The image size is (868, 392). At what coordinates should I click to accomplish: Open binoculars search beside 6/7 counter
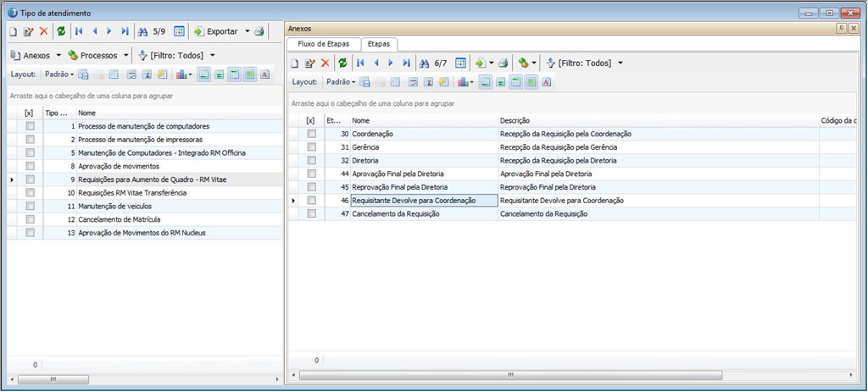pos(424,63)
